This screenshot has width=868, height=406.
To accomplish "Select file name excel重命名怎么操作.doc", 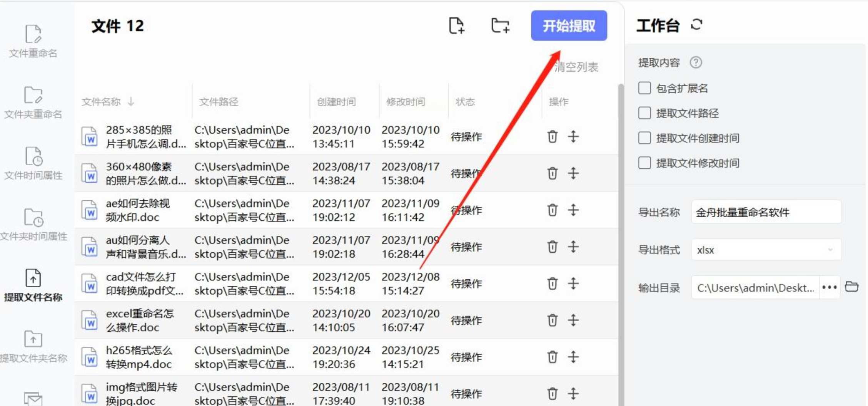I will (140, 320).
